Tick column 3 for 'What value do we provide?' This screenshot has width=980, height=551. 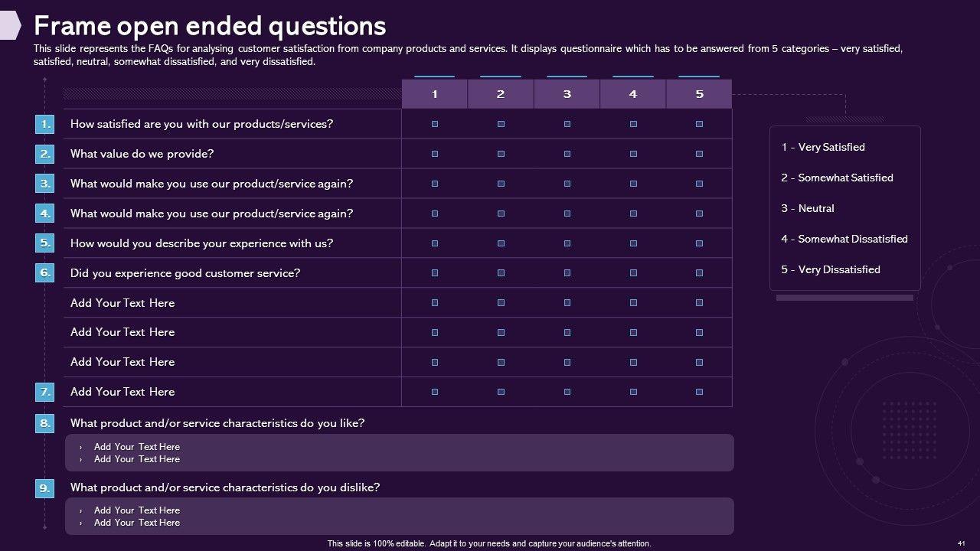pos(567,154)
